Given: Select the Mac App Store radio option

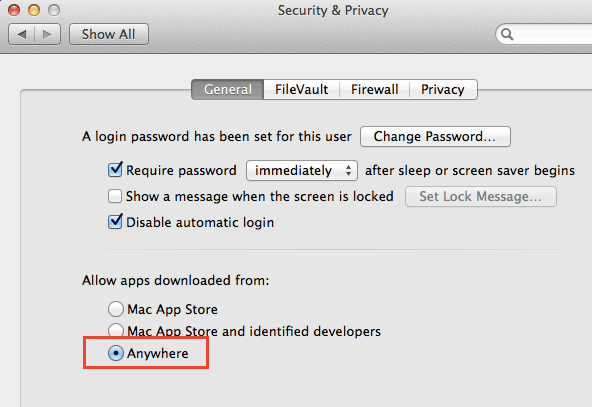Looking at the screenshot, I should click(116, 309).
